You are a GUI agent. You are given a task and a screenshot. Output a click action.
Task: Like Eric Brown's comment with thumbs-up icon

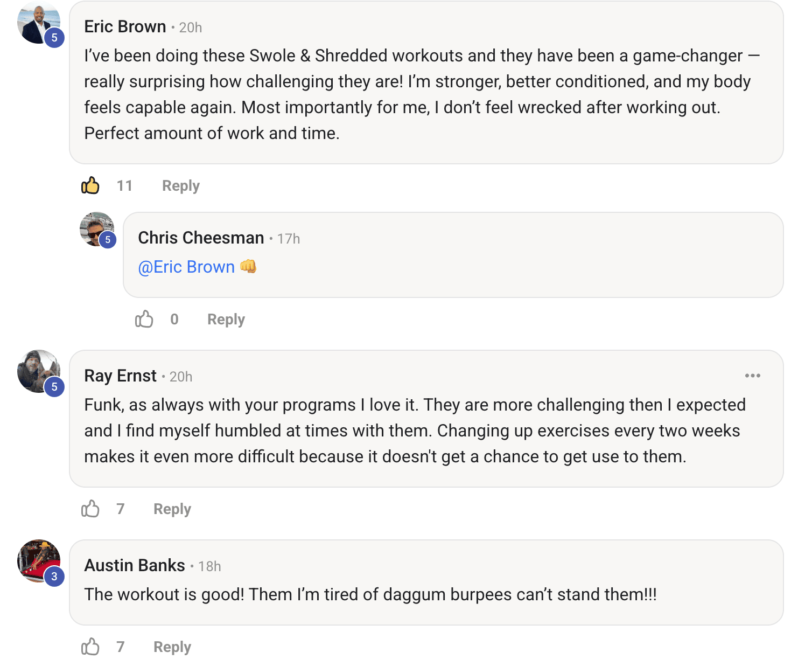(x=90, y=185)
